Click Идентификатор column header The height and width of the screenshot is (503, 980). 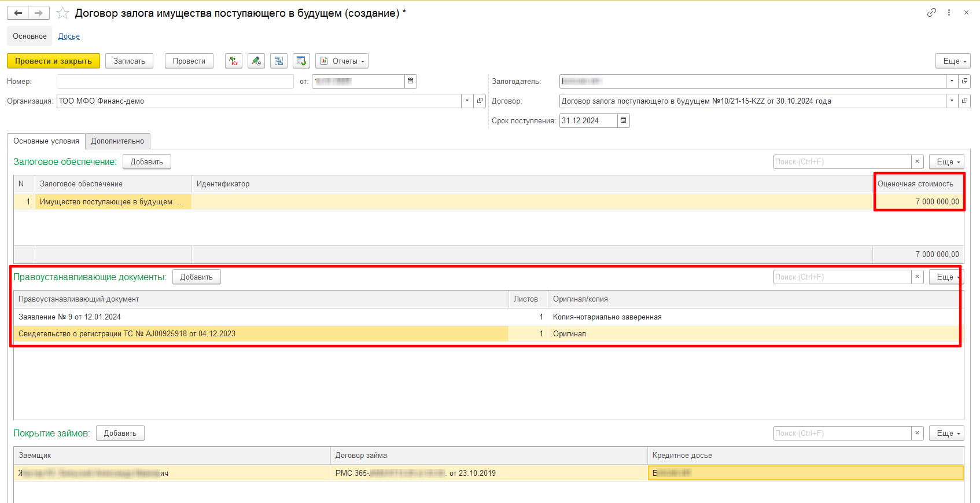[532, 183]
